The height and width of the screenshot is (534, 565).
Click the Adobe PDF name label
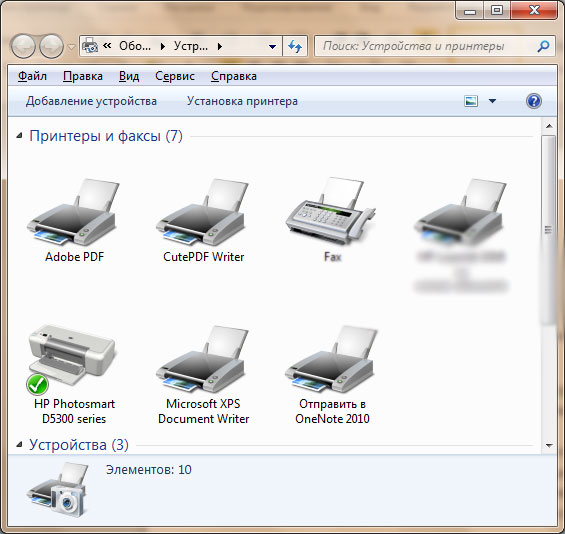tap(75, 257)
